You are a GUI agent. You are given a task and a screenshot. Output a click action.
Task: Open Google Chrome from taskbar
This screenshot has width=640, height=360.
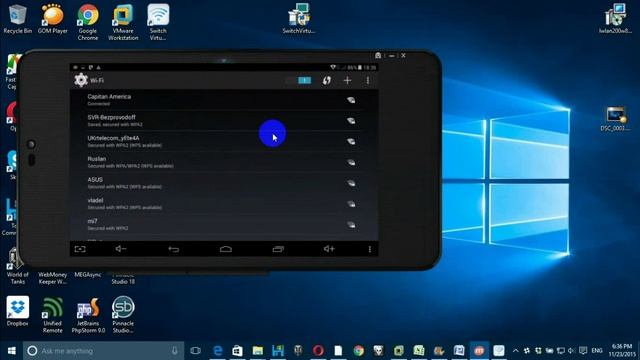click(358, 351)
